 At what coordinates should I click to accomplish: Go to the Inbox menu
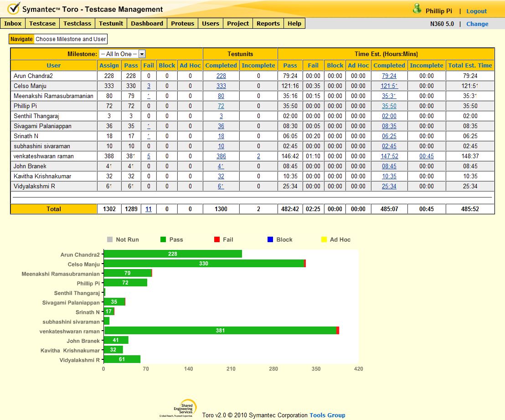[x=13, y=23]
